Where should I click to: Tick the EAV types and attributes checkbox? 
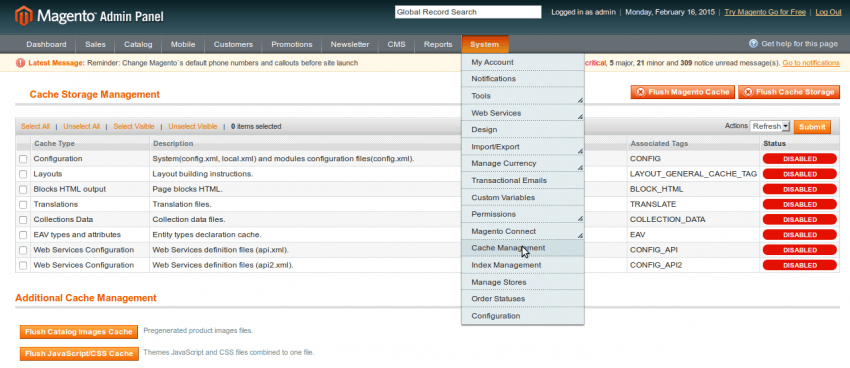tap(23, 235)
